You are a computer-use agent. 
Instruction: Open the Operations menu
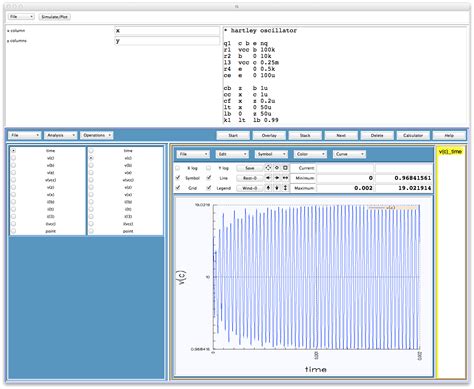click(97, 135)
